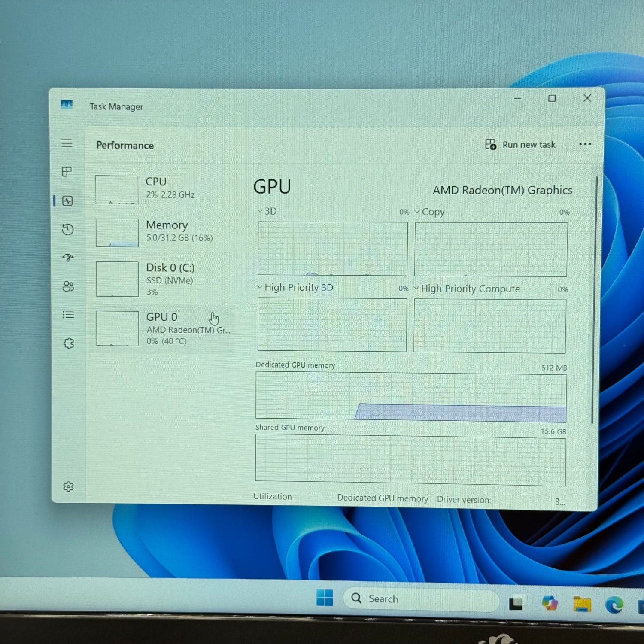The width and height of the screenshot is (644, 644).
Task: Click the Windows Start button
Action: (x=325, y=598)
